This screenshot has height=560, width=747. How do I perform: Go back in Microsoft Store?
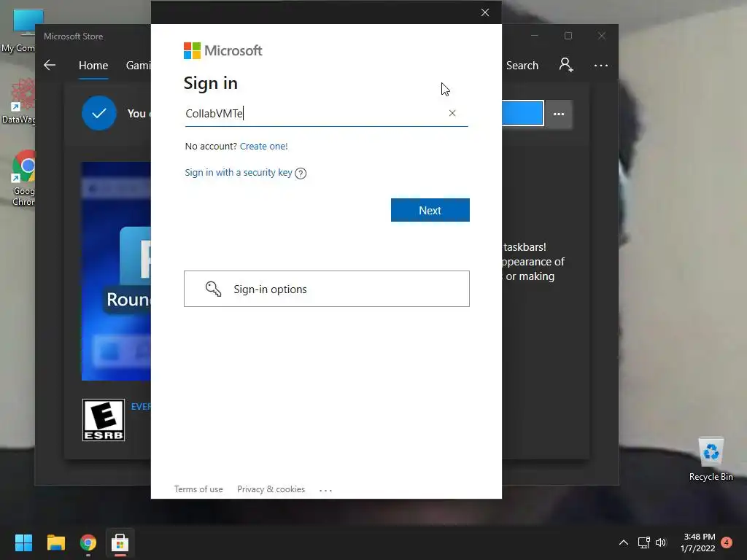tap(50, 65)
